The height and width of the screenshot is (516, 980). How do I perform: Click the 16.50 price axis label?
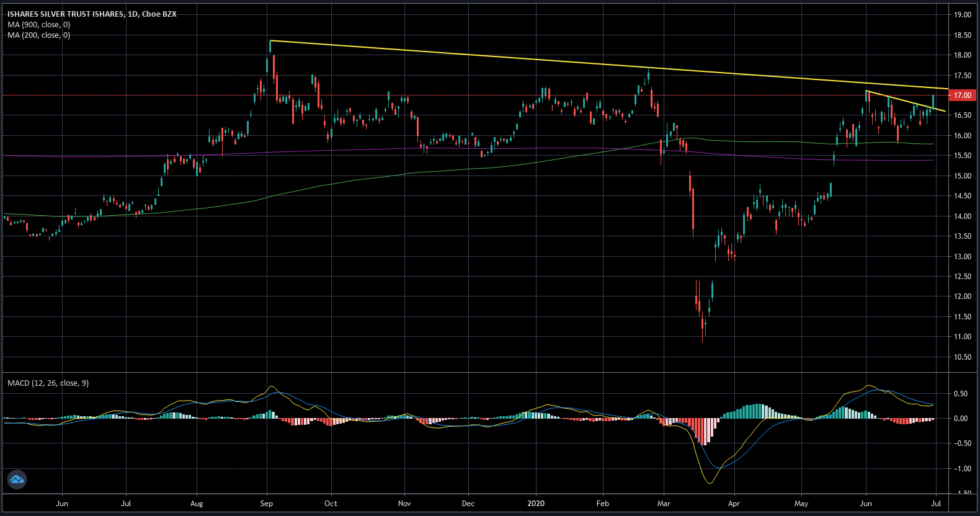pos(963,115)
